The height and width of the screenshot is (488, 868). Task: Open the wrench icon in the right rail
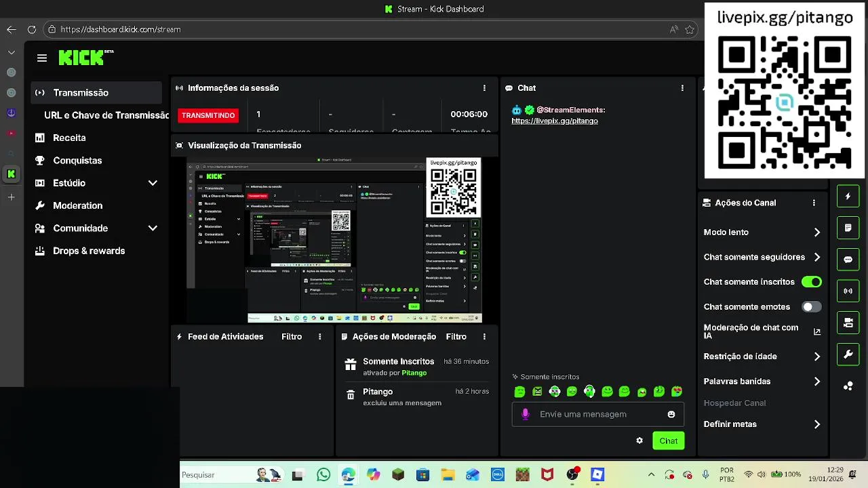point(848,354)
